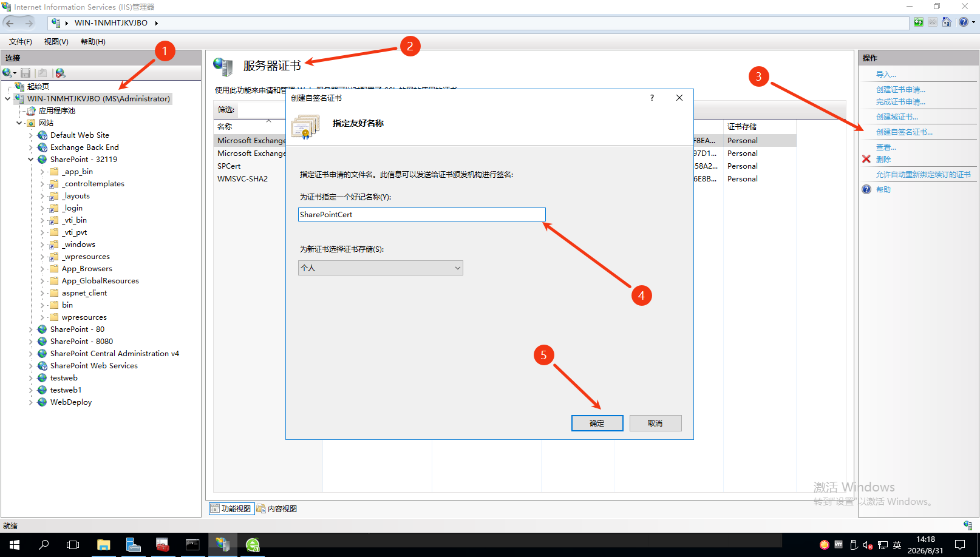Viewport: 980px width, 557px height.
Task: Switch to the 功能视图 tab
Action: [231, 508]
